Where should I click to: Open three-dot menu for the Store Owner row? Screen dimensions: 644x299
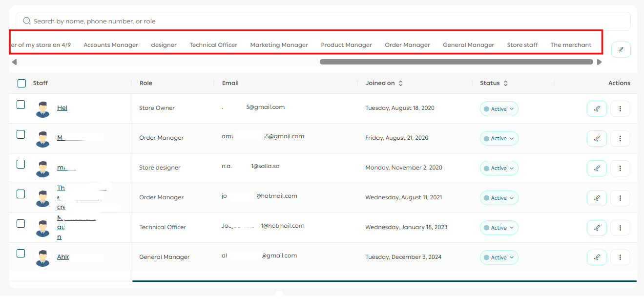coord(620,108)
